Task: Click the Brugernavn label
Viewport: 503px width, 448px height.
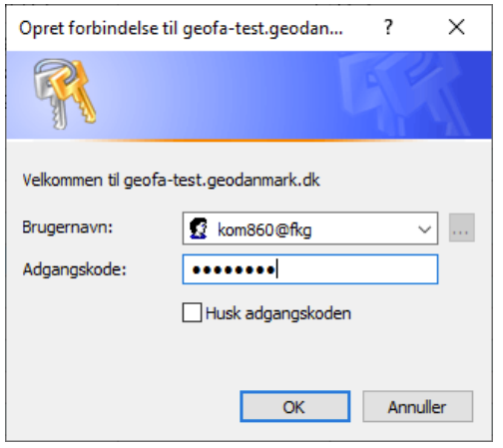Action: click(x=68, y=227)
